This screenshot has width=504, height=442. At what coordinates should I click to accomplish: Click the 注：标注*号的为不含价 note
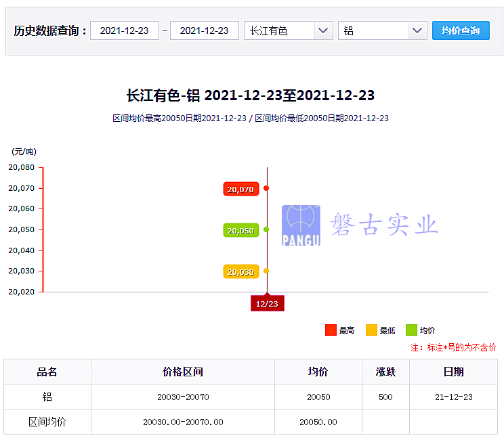pos(453,347)
